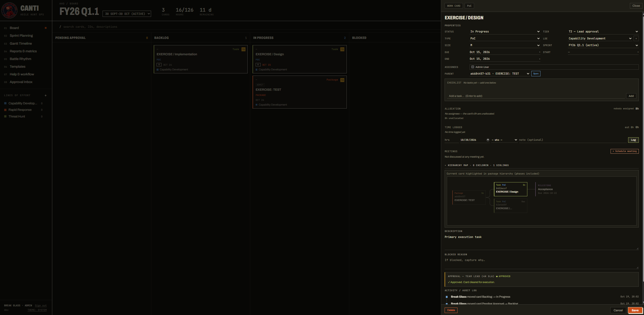This screenshot has height=315, width=644.
Task: Click Add button in checklist
Action: 631,96
